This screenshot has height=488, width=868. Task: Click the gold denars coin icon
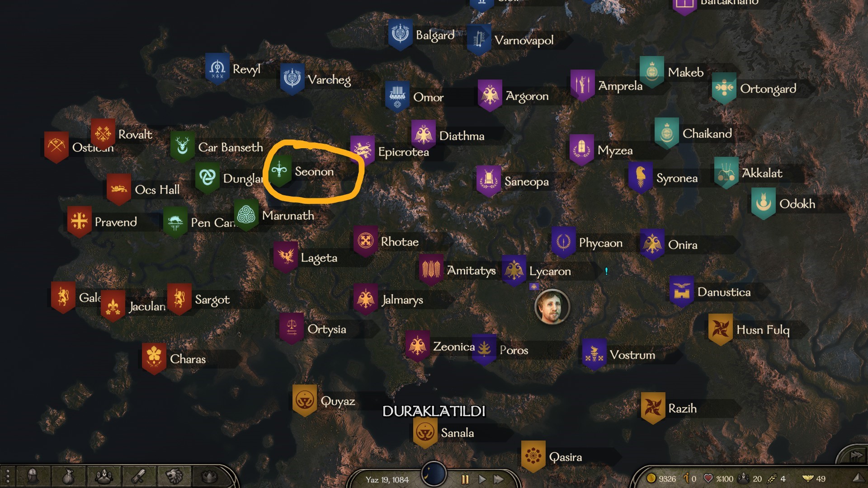pos(651,478)
